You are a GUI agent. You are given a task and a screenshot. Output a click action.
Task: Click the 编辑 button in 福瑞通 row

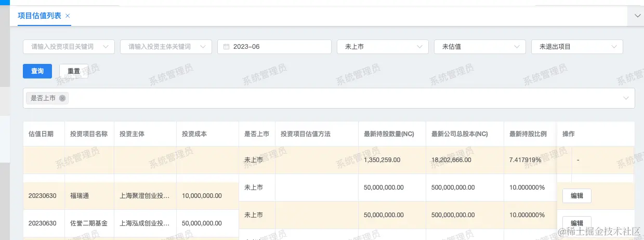576,196
